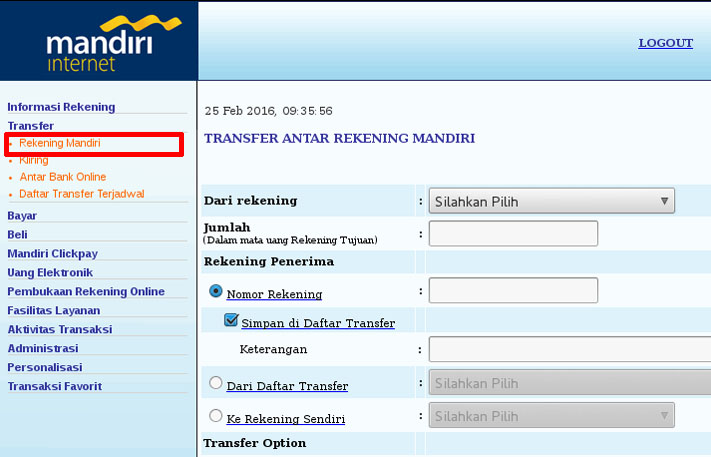Open Pembukaan Rekening Online
Screen dimensions: 711x457
[86, 292]
